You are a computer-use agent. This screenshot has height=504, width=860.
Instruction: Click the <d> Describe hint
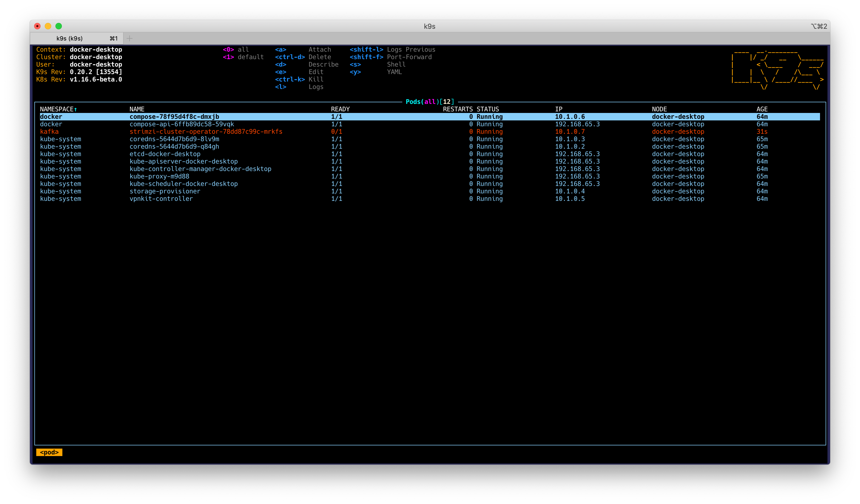click(x=307, y=64)
